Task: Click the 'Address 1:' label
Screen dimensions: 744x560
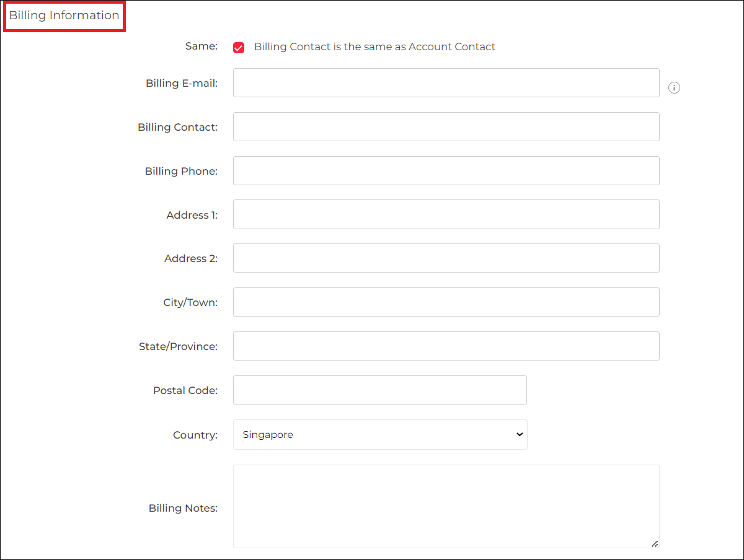Action: (192, 215)
